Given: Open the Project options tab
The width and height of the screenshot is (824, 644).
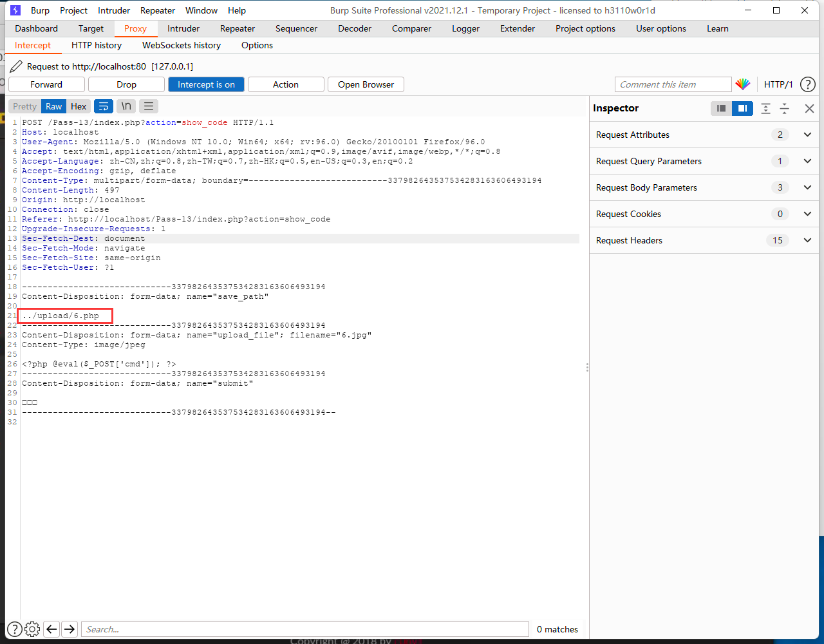Looking at the screenshot, I should tap(585, 28).
